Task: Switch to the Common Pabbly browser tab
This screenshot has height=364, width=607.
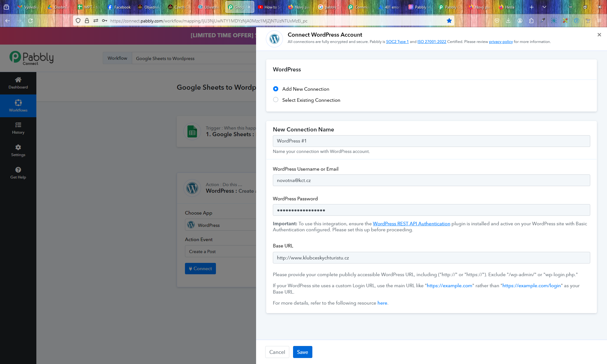Action: point(359,7)
